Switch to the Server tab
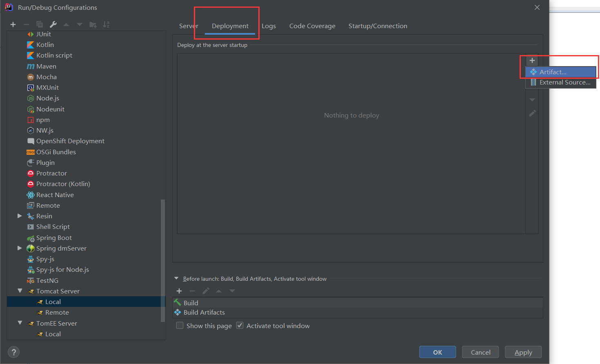This screenshot has height=364, width=600. (x=188, y=26)
